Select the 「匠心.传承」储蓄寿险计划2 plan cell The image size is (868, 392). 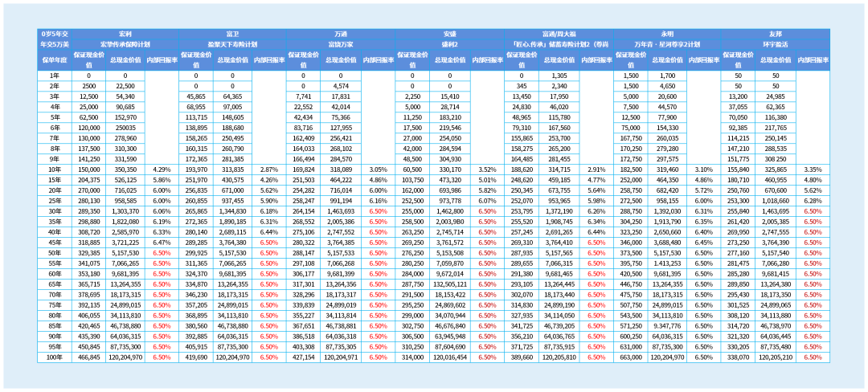(x=559, y=43)
